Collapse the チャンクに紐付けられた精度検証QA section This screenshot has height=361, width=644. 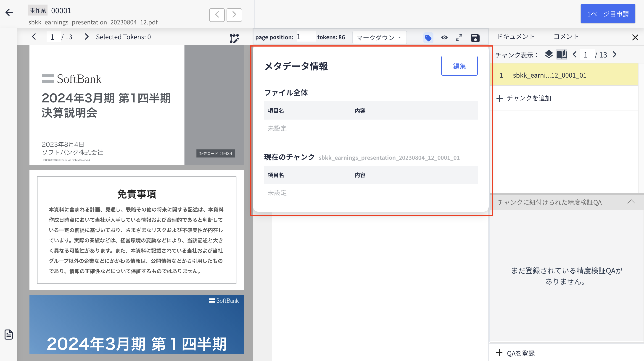pyautogui.click(x=631, y=202)
